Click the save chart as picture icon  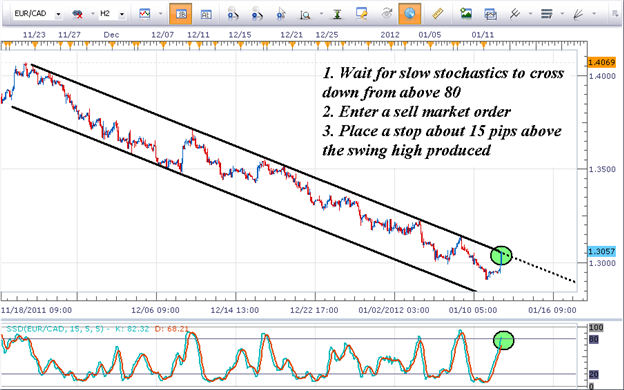(x=466, y=14)
